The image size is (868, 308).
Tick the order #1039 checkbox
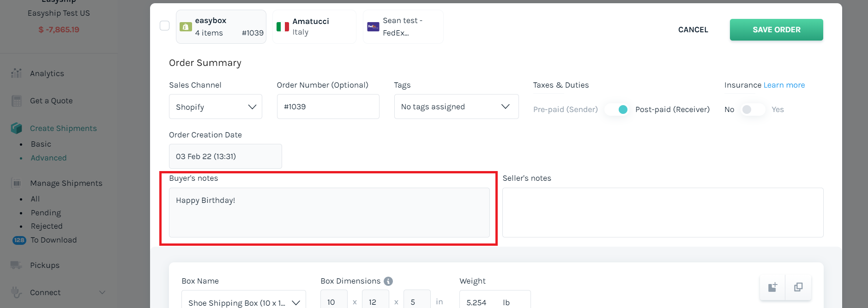[164, 26]
